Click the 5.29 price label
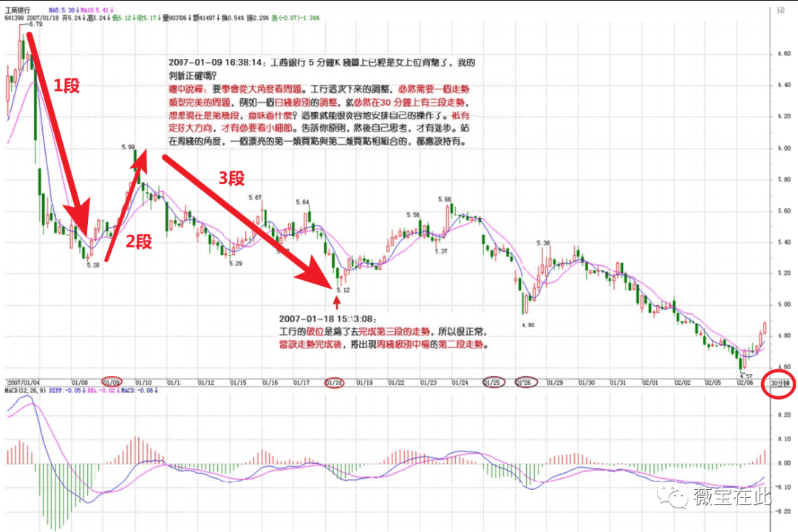The image size is (798, 532). 236,264
